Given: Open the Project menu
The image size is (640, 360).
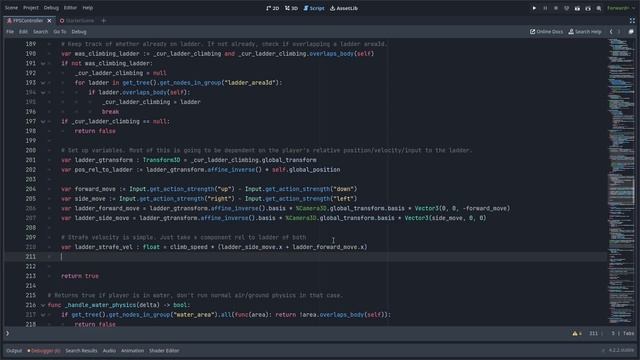Looking at the screenshot, I should click(31, 8).
